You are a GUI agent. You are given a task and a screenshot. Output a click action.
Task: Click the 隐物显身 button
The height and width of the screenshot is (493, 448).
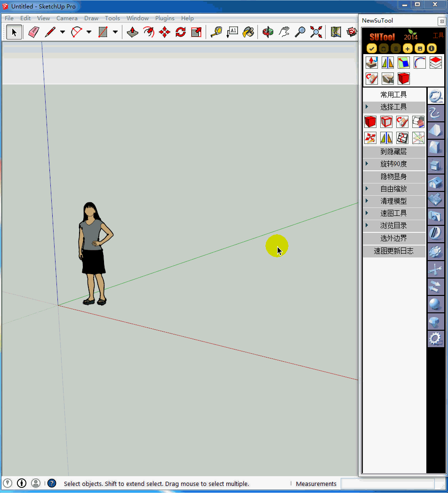(394, 176)
